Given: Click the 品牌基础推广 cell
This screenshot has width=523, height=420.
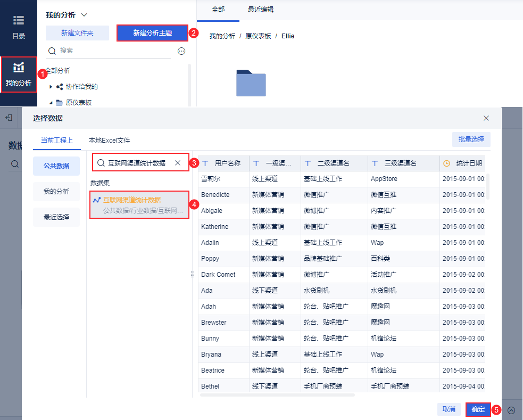Looking at the screenshot, I should coord(334,259).
